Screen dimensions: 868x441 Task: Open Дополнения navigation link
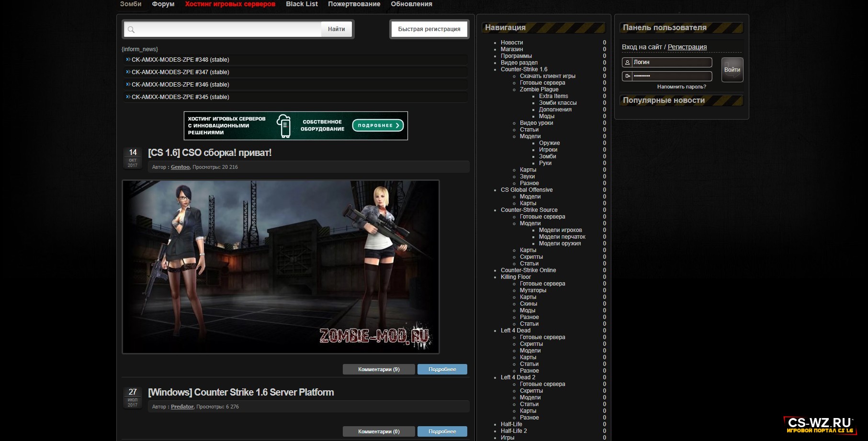[555, 110]
